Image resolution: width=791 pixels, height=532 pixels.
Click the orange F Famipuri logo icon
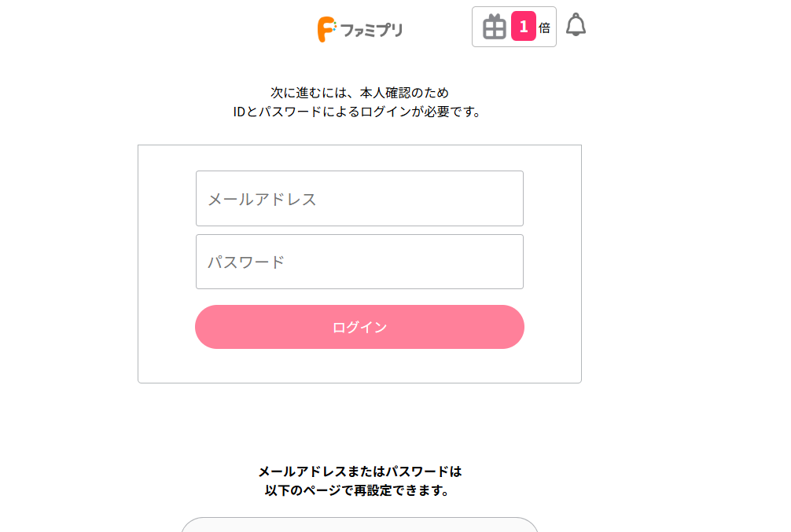click(326, 29)
